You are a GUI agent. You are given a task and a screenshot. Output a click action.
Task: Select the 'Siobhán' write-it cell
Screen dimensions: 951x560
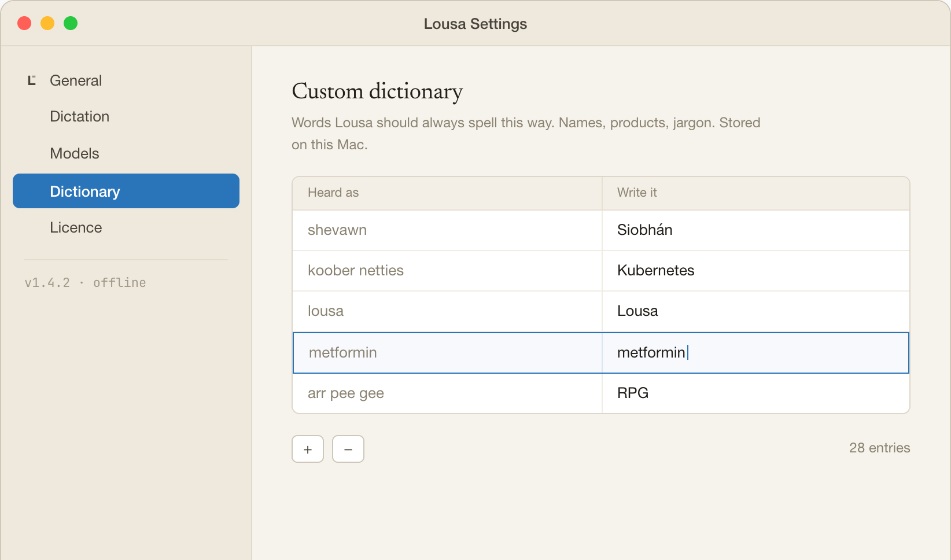[756, 230]
